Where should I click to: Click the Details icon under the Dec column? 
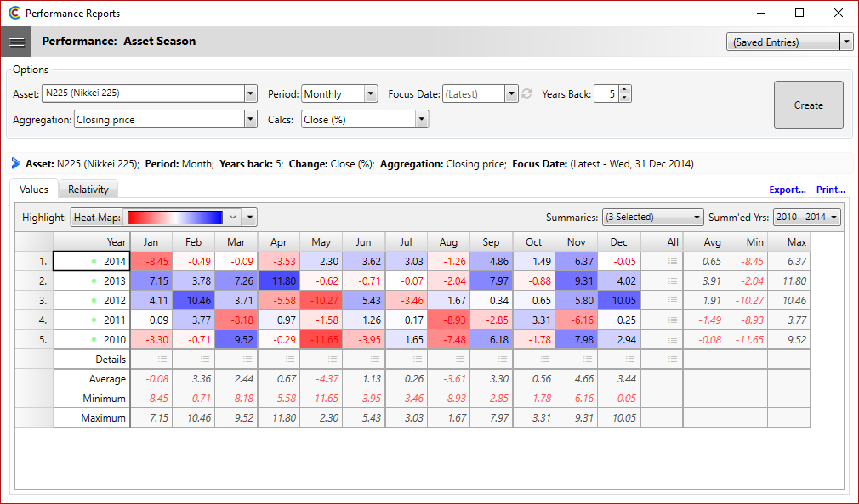tap(618, 359)
